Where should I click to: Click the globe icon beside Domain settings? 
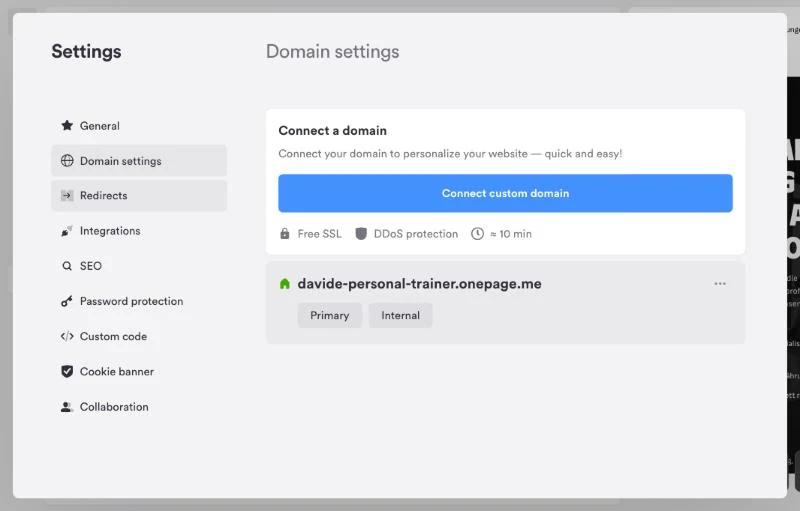[x=67, y=161]
